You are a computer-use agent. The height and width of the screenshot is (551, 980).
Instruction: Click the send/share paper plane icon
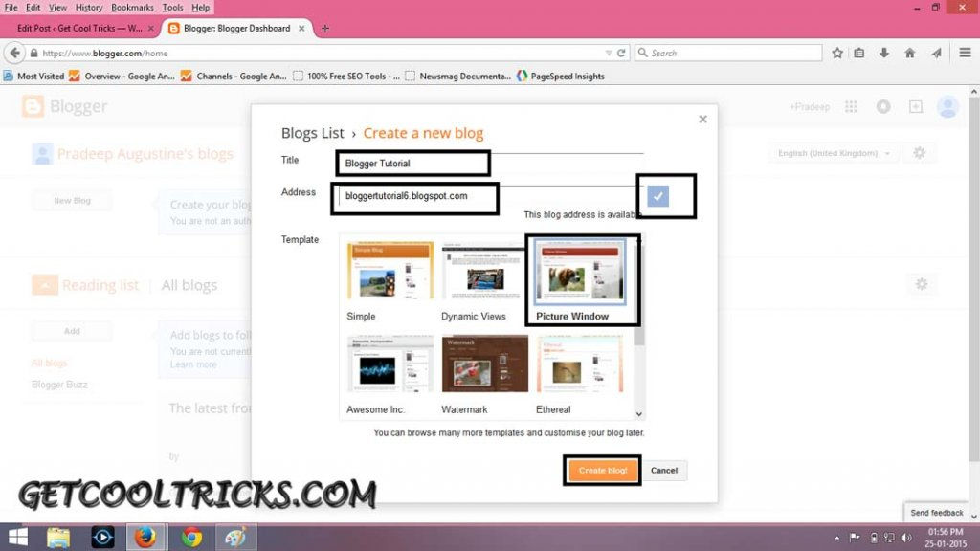point(936,54)
